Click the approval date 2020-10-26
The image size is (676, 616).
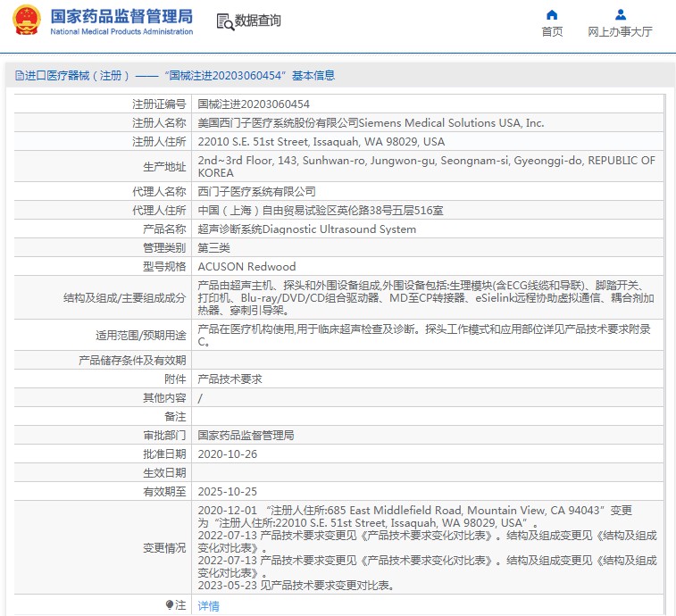[227, 454]
